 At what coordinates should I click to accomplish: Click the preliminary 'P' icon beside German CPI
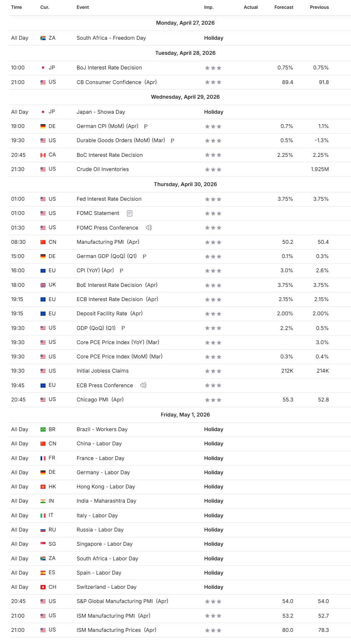[145, 126]
